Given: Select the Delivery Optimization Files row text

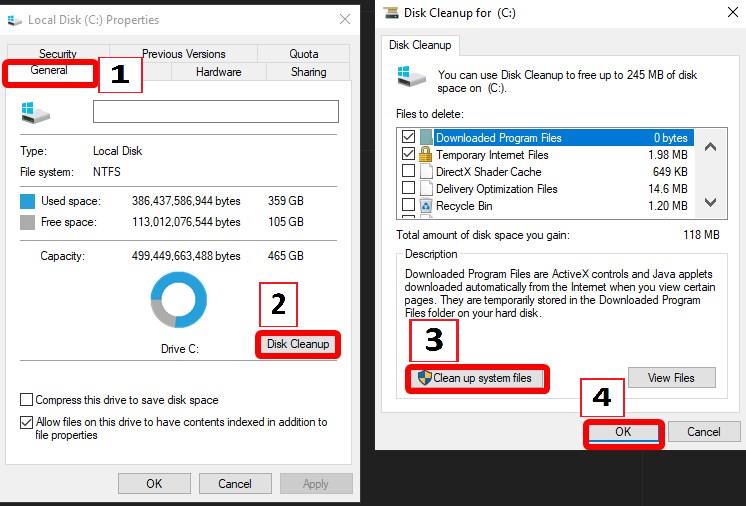Looking at the screenshot, I should tap(497, 189).
